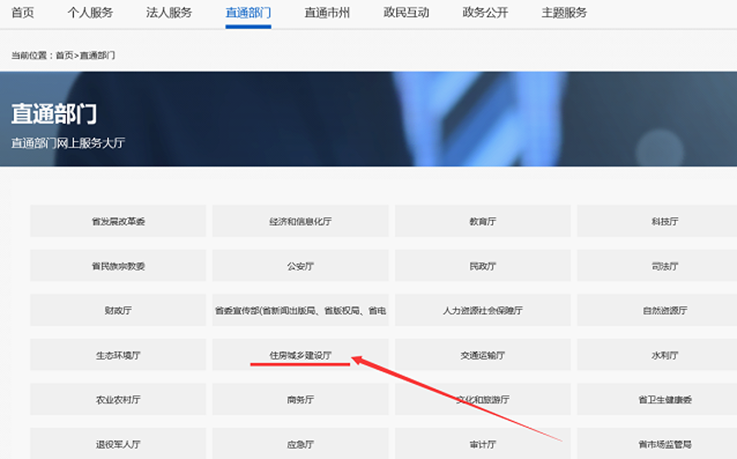Open 政民互动 in the top navigation
737x459 pixels.
coord(406,13)
